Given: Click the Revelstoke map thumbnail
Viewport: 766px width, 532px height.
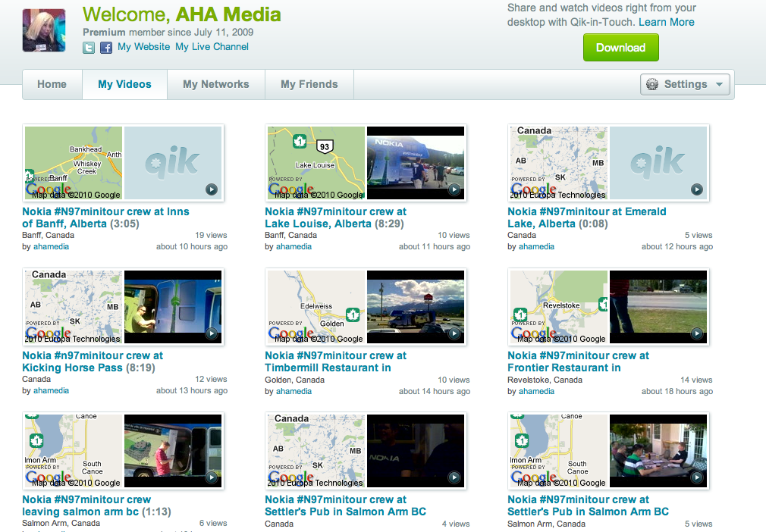Looking at the screenshot, I should coord(558,306).
